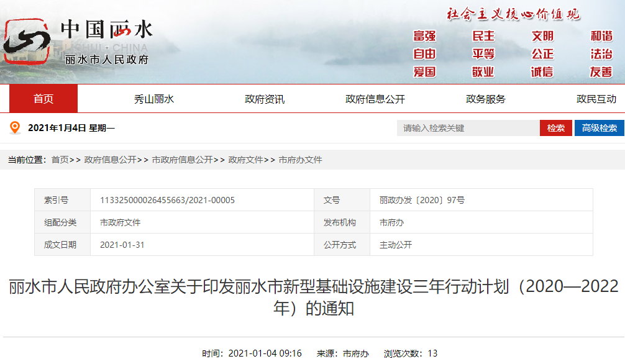Image resolution: width=625 pixels, height=364 pixels.
Task: Click 首页 in the breadcrumb trail
Action: click(60, 160)
